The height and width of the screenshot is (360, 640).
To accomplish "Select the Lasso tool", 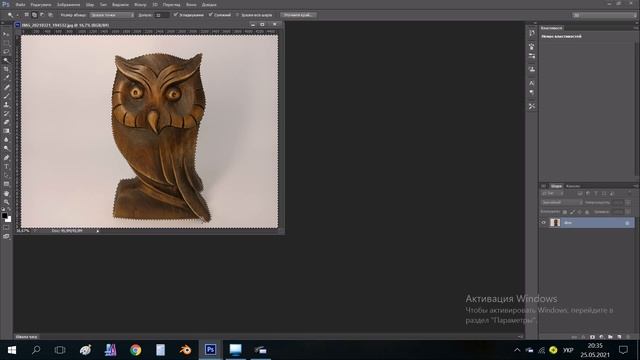I will [x=6, y=52].
